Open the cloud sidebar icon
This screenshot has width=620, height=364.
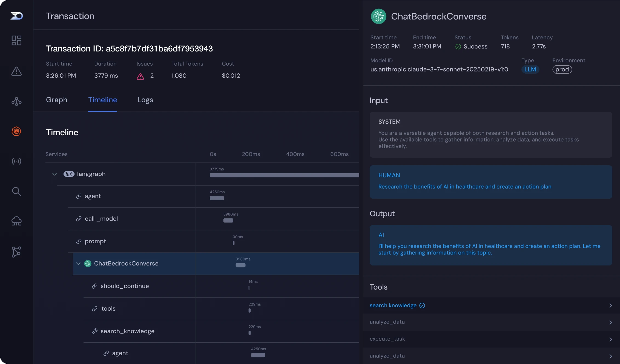(16, 221)
